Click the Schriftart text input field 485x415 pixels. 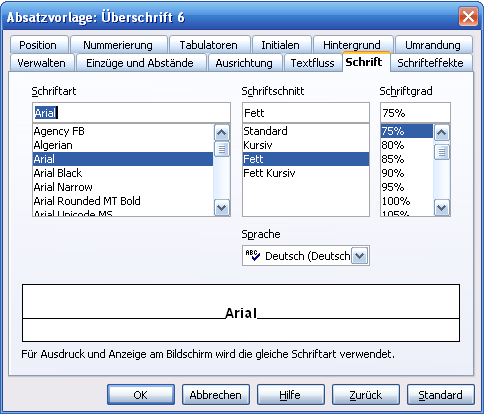pos(131,113)
